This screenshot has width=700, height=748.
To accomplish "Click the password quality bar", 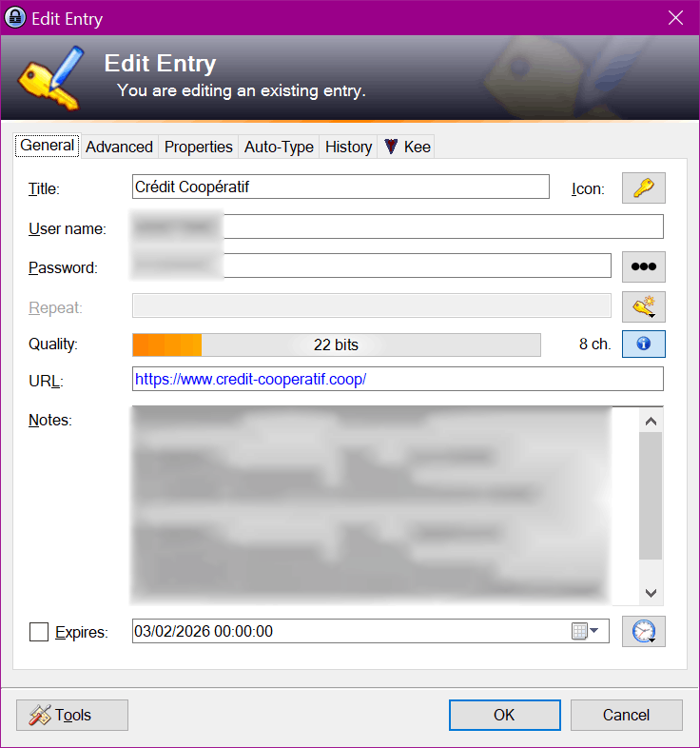I will pyautogui.click(x=336, y=344).
